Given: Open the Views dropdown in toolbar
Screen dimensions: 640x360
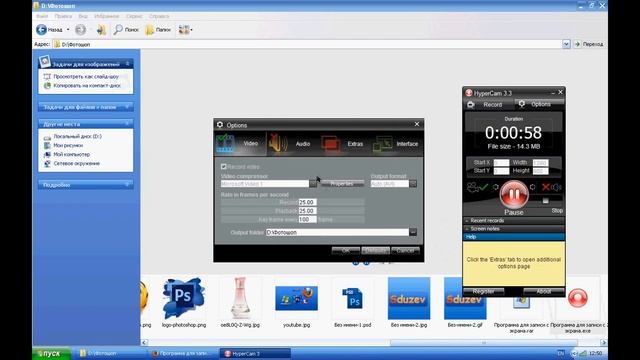Looking at the screenshot, I should 186,29.
